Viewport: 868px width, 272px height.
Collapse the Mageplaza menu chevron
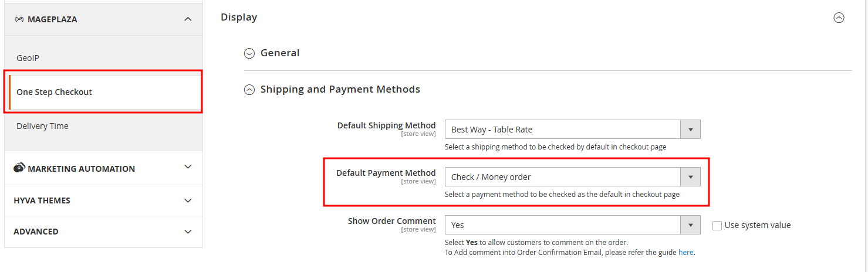(x=188, y=19)
